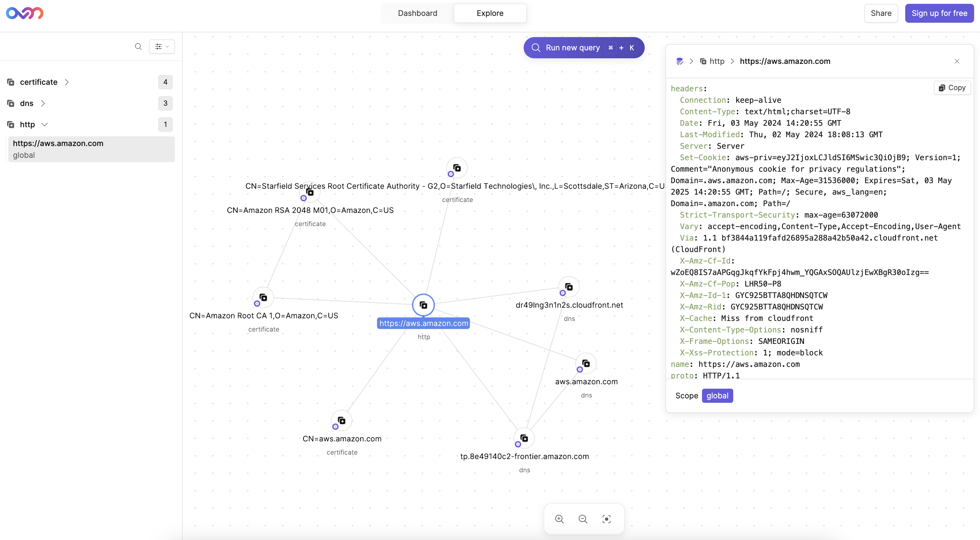Click the central https://aws.amazon.com http node
The height and width of the screenshot is (540, 980).
pos(423,305)
